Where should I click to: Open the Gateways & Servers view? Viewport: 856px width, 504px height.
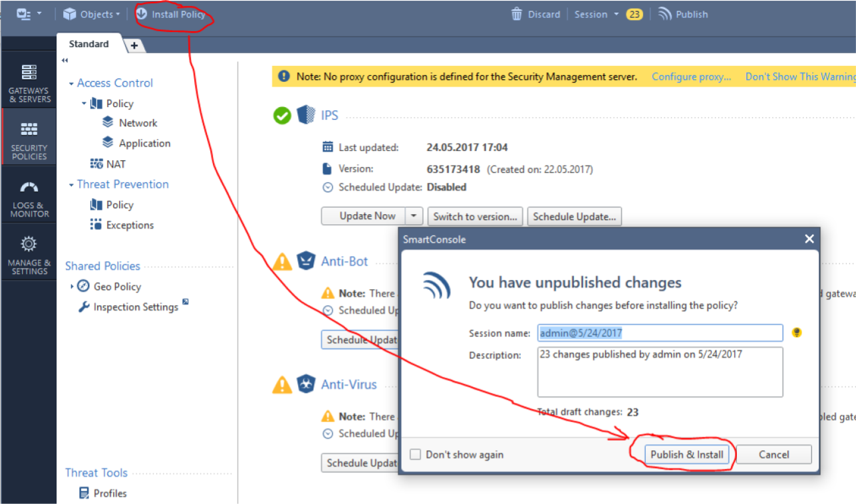[x=29, y=81]
